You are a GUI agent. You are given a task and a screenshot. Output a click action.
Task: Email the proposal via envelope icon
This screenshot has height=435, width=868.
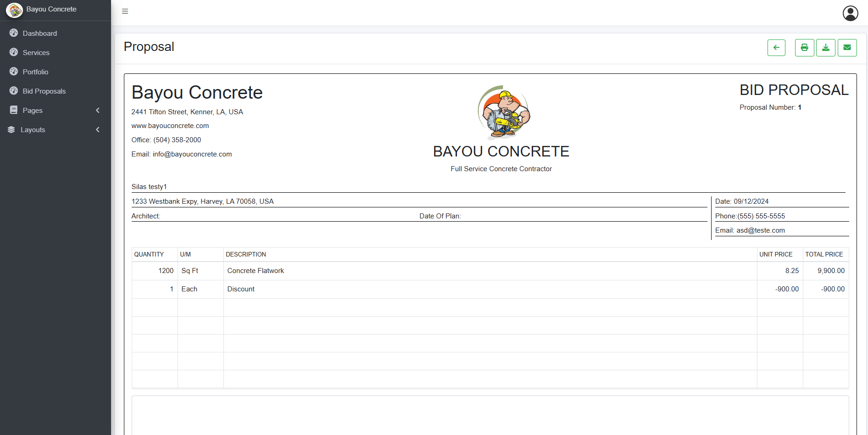click(847, 47)
